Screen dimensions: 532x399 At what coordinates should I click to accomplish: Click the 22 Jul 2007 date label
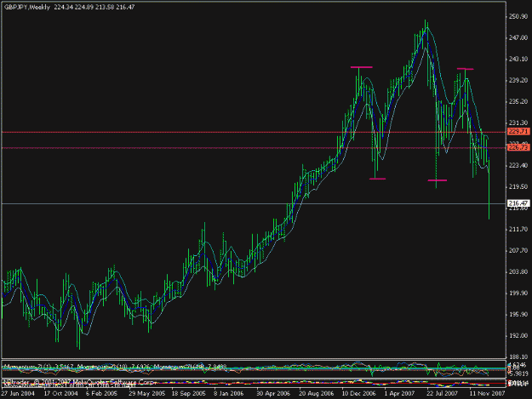tap(442, 394)
